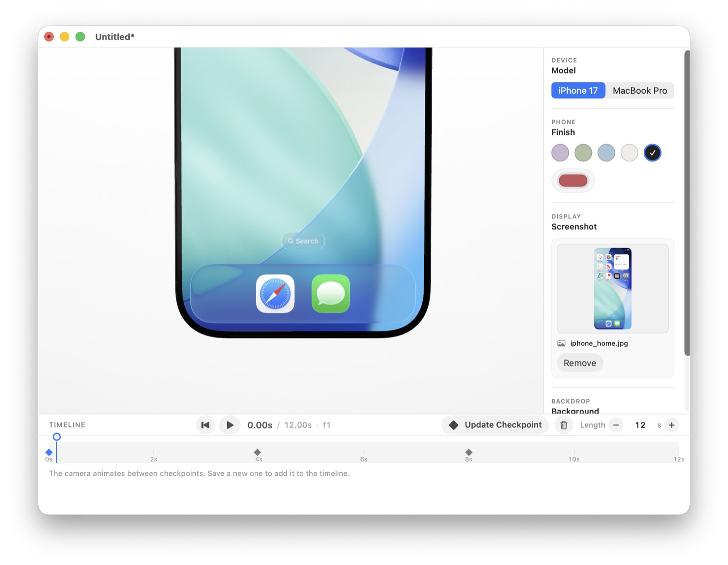Click the timeline length value 12
Viewport: 728px width, 565px height.
[640, 425]
